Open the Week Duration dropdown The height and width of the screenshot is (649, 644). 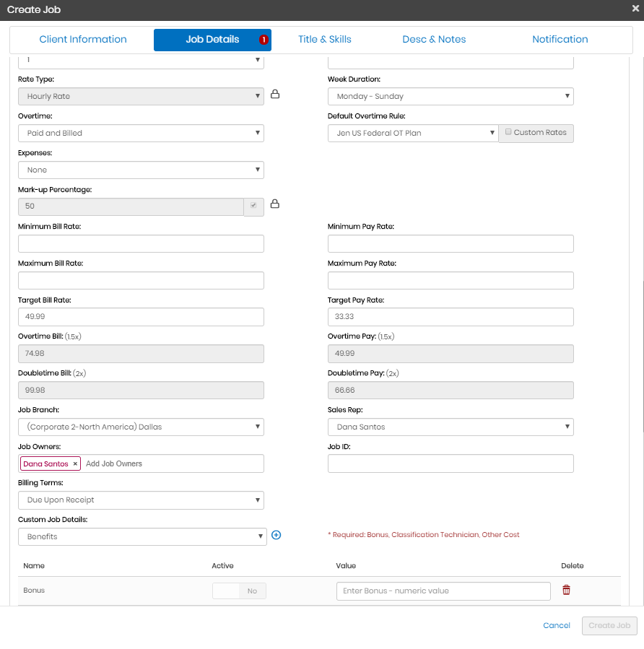coord(451,97)
